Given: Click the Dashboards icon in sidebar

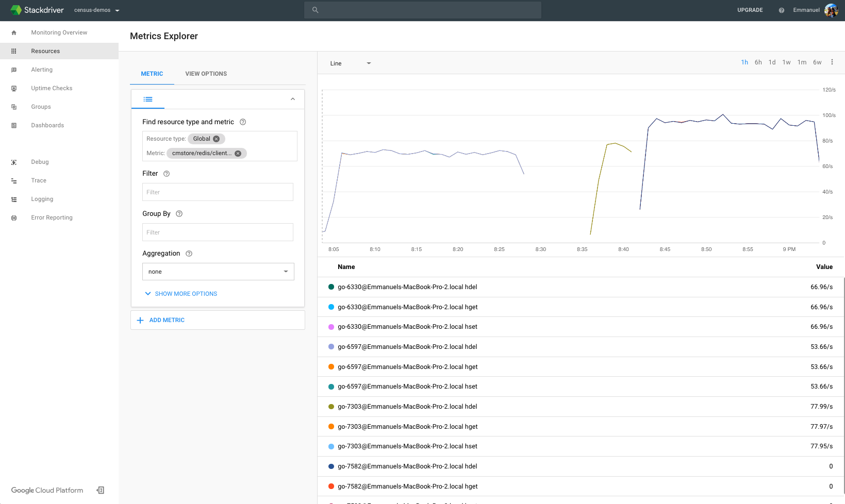Looking at the screenshot, I should tap(14, 125).
